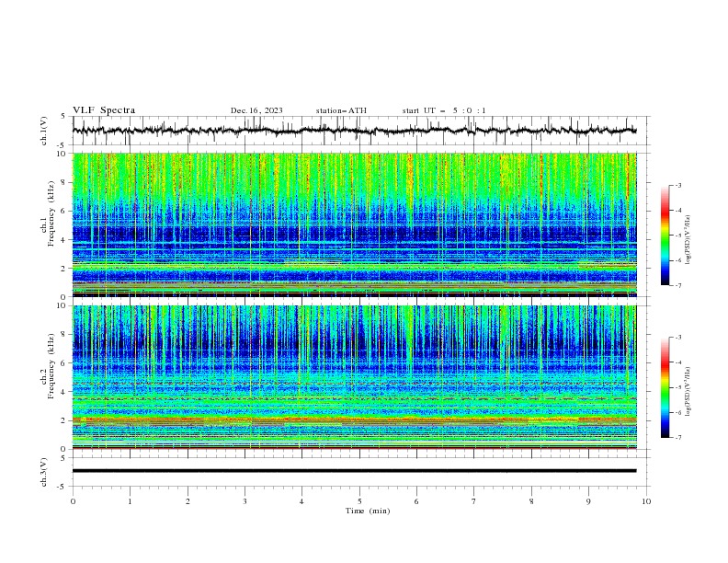Image resolution: width=728 pixels, height=563 pixels.
Task: Click the upper color bar log(PSD)(V²/Hz) title
Action: [688, 240]
